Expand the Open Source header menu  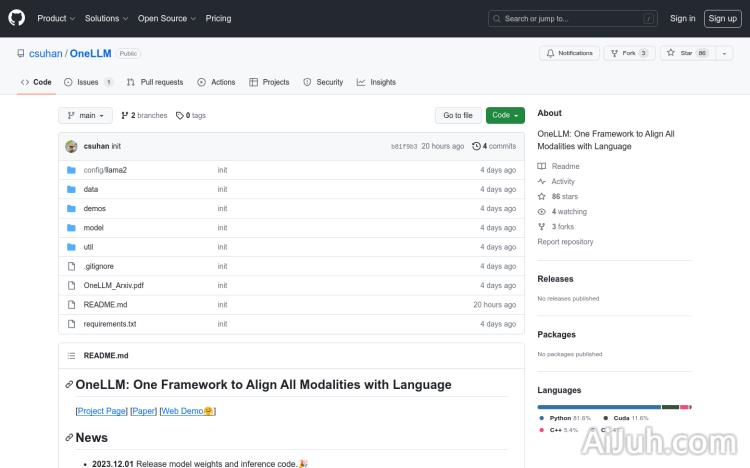[x=165, y=18]
